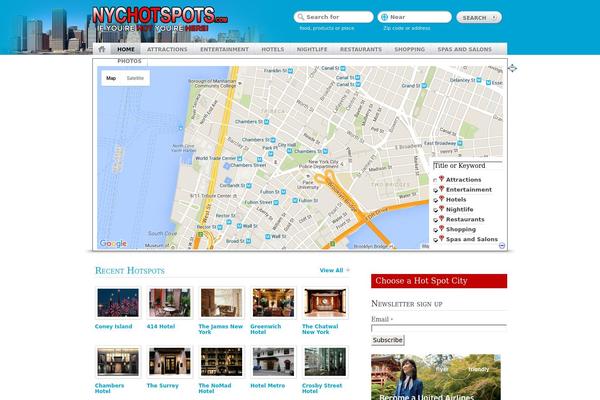Viewport: 600px width, 400px height.
Task: Open The Surrey thumbnail image
Action: tap(170, 362)
